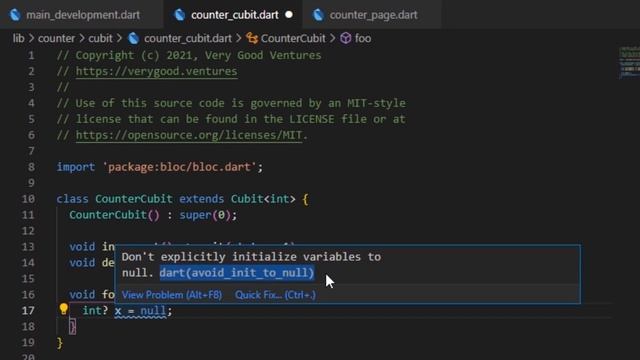The width and height of the screenshot is (640, 360).
Task: Click the 'MIT-style' comment text on line 4
Action: (x=376, y=103)
